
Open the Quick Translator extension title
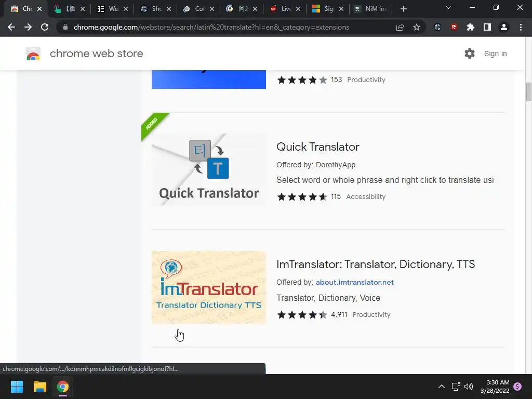point(317,147)
